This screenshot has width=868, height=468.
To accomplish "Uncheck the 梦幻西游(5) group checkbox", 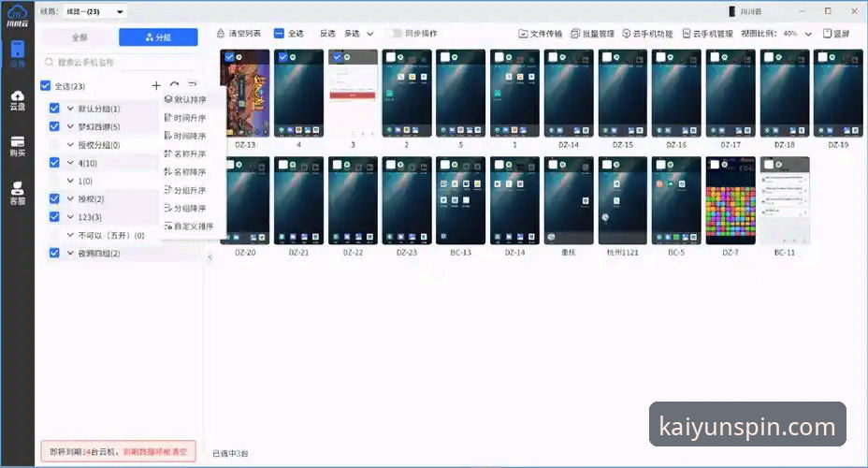I will point(54,126).
